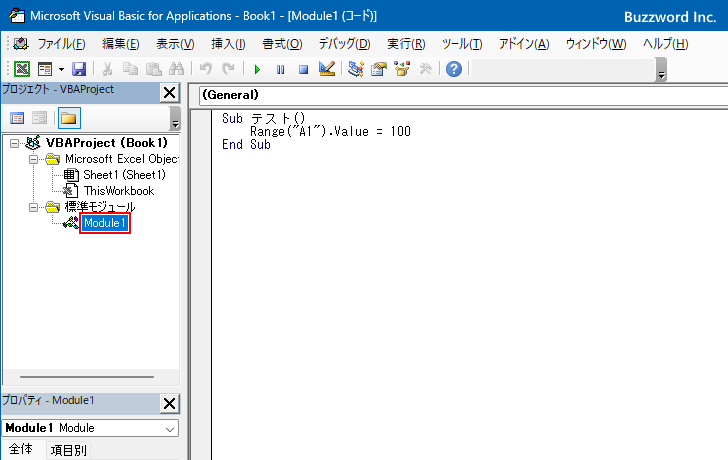Click the Range("A1").Value = 100 line
This screenshot has width=728, height=460.
click(330, 132)
